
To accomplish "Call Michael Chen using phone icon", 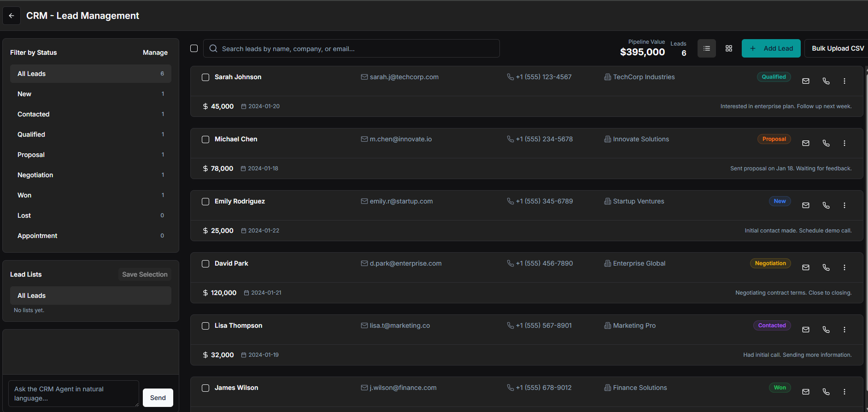I will (826, 143).
